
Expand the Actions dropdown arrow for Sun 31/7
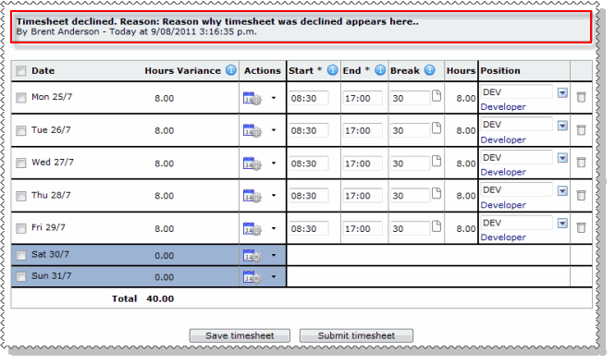click(274, 276)
